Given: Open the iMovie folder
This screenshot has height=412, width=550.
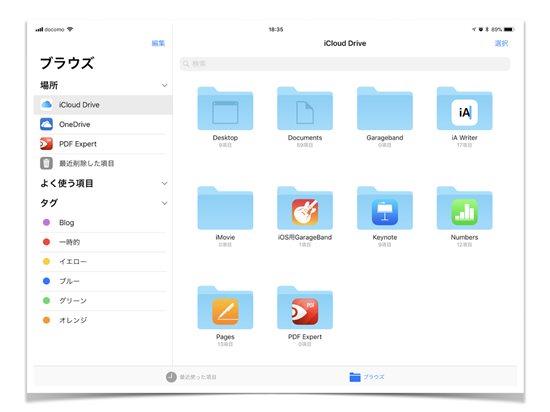Looking at the screenshot, I should point(225,208).
